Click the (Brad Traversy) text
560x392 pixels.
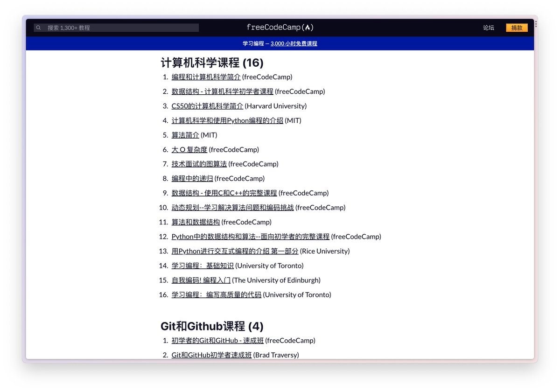(x=276, y=355)
